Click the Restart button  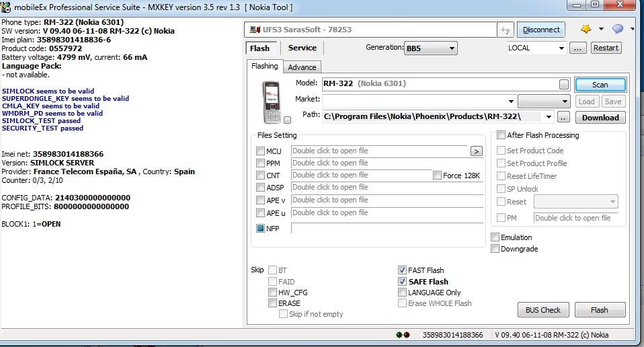pyautogui.click(x=606, y=48)
